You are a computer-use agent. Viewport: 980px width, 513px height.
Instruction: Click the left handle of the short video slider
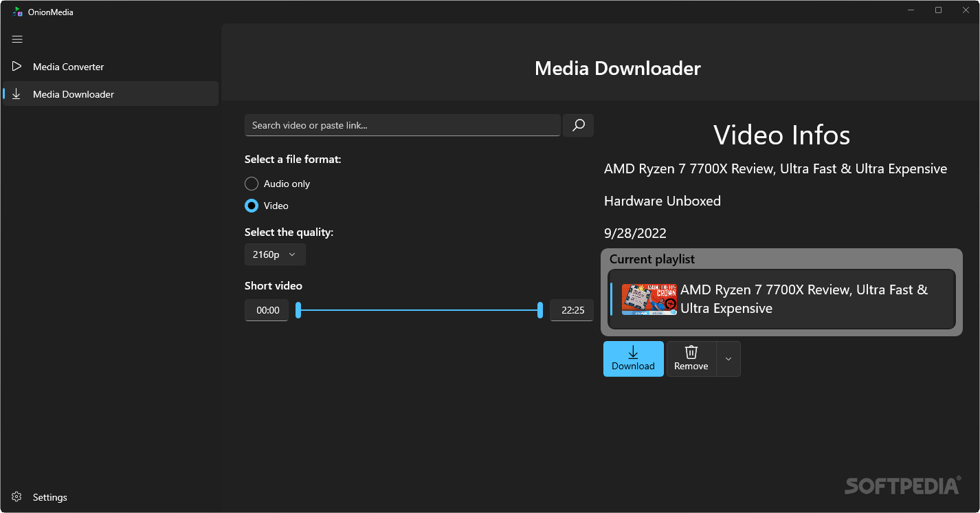click(298, 310)
